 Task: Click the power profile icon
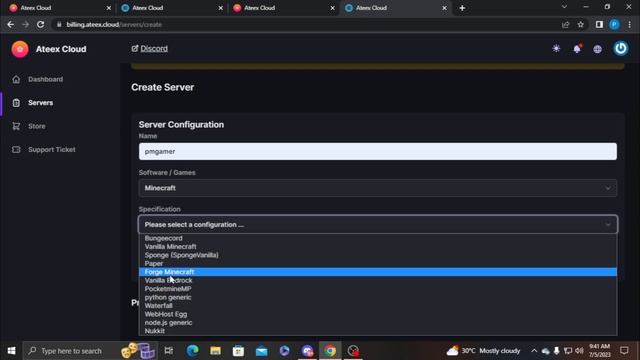point(621,49)
